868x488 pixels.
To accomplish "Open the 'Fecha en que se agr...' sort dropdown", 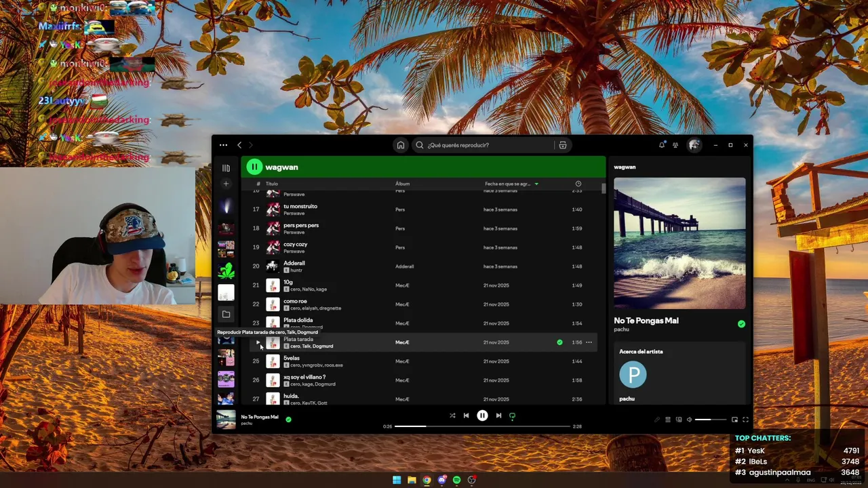I will pos(511,184).
